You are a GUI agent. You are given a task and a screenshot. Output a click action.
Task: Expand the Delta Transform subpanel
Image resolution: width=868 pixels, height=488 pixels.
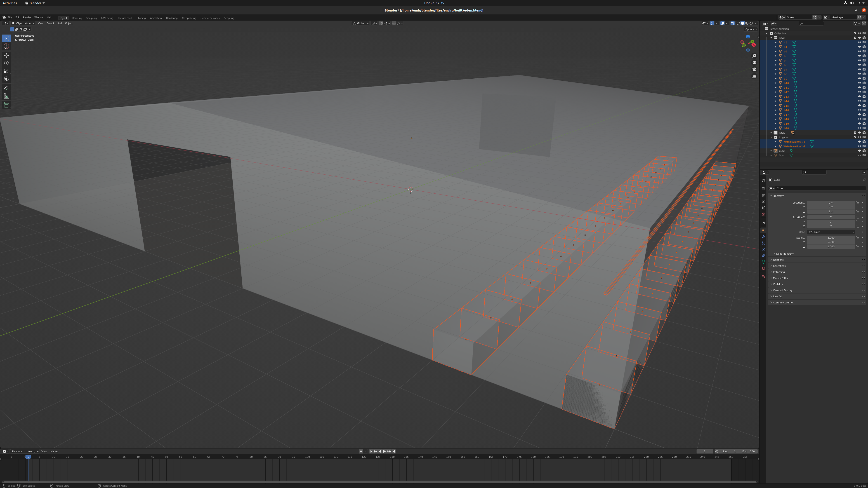click(785, 253)
